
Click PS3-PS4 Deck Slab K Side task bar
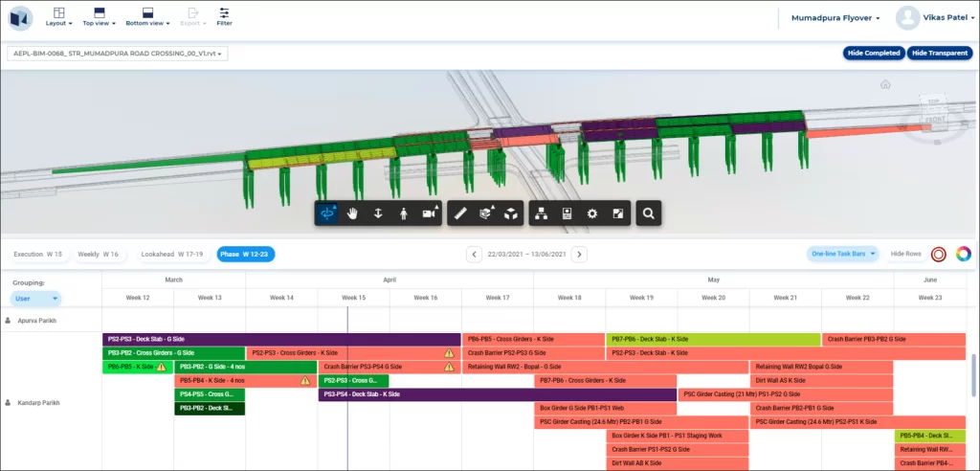click(x=497, y=394)
